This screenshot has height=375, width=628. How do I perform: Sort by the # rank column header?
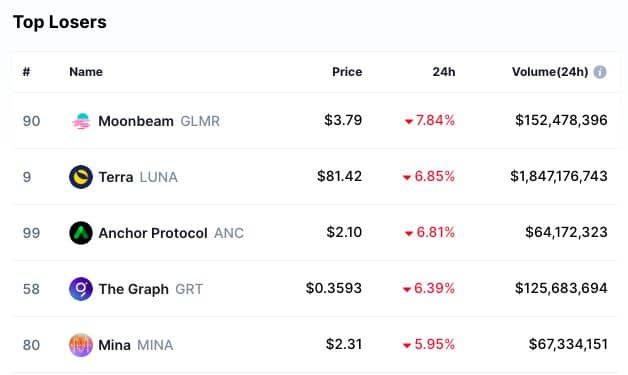point(26,72)
